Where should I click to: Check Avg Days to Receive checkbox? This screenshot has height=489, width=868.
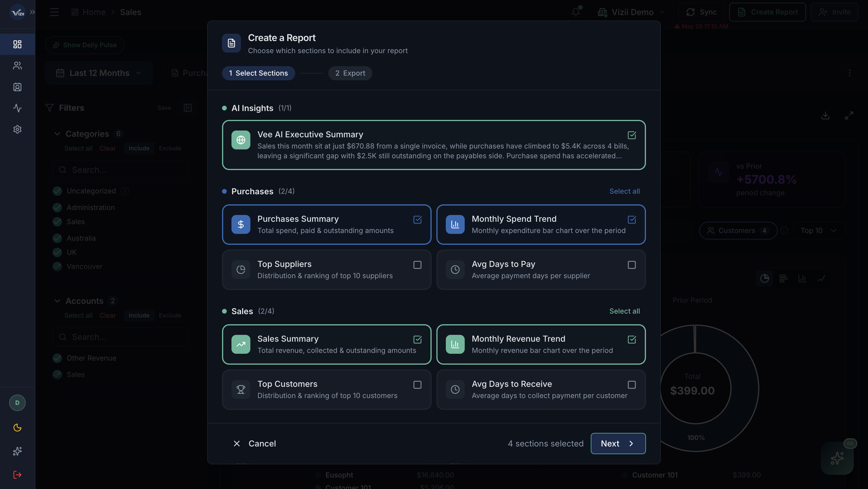tap(632, 384)
